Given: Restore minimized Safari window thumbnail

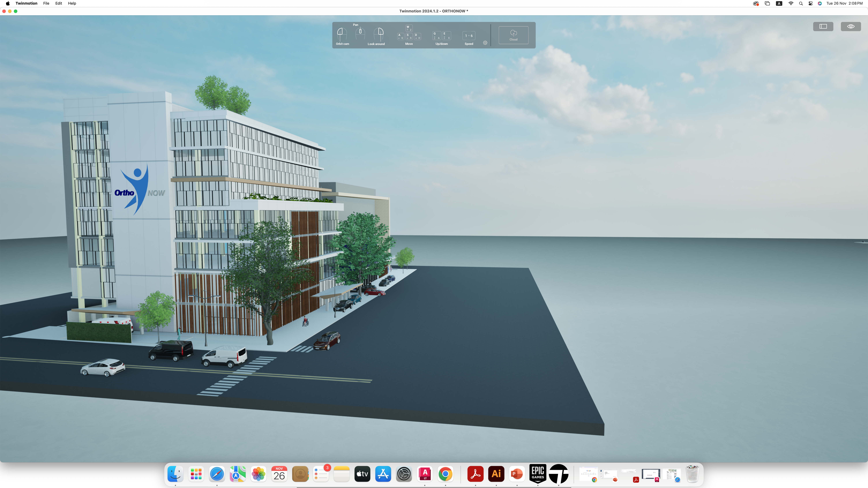Looking at the screenshot, I should point(671,475).
